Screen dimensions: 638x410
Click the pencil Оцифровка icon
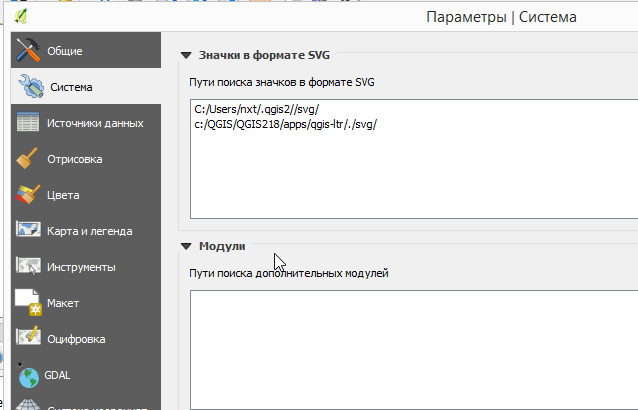click(28, 339)
